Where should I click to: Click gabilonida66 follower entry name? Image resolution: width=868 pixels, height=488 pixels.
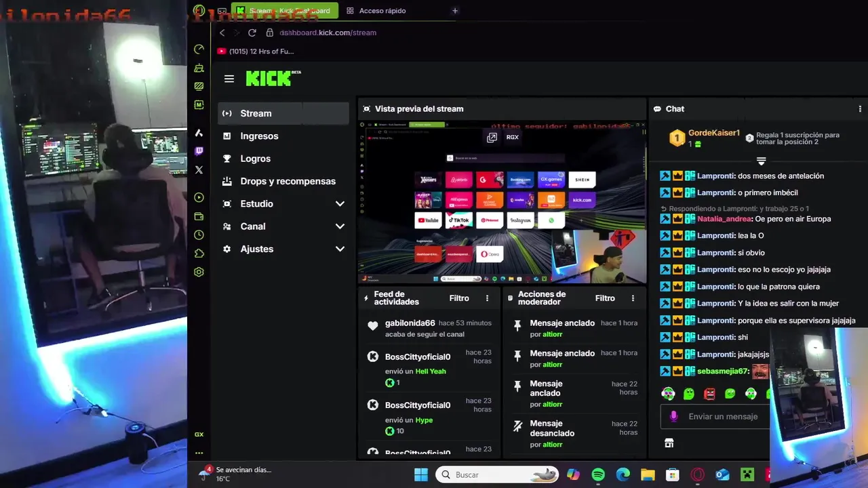(x=410, y=323)
